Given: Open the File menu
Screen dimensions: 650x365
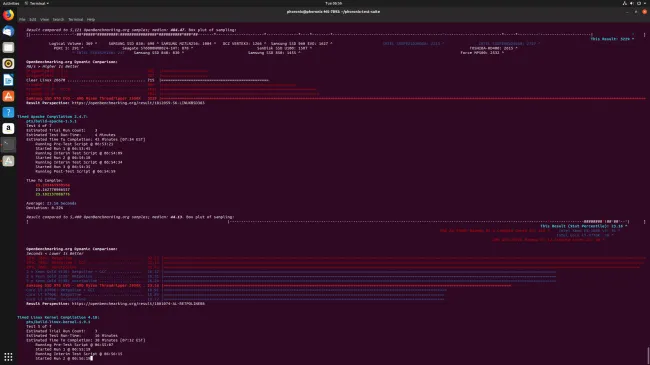Looking at the screenshot, I should point(22,19).
